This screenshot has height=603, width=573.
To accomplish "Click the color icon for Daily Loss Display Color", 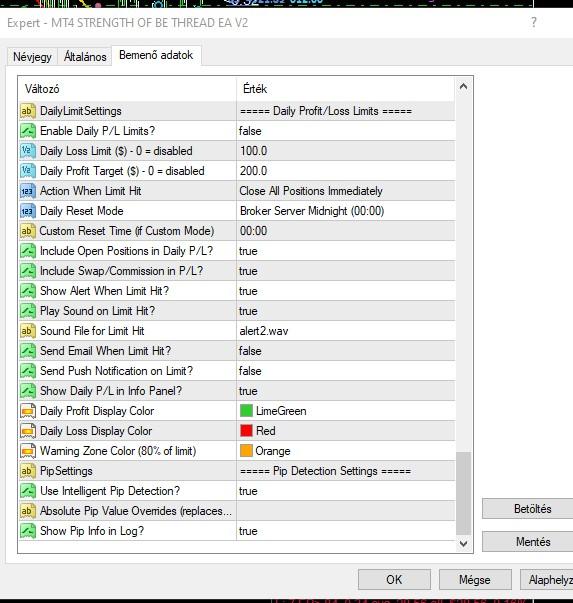I will 28,431.
